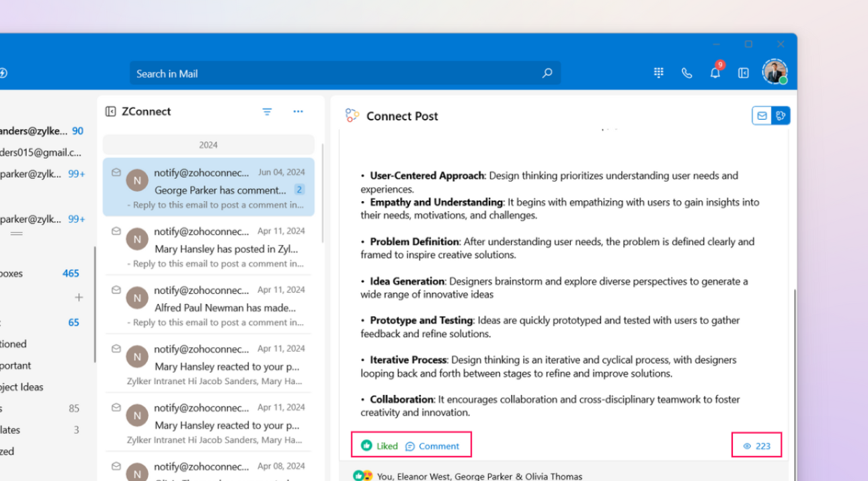Open George Parker has commented email
The image size is (868, 481).
pyautogui.click(x=208, y=187)
